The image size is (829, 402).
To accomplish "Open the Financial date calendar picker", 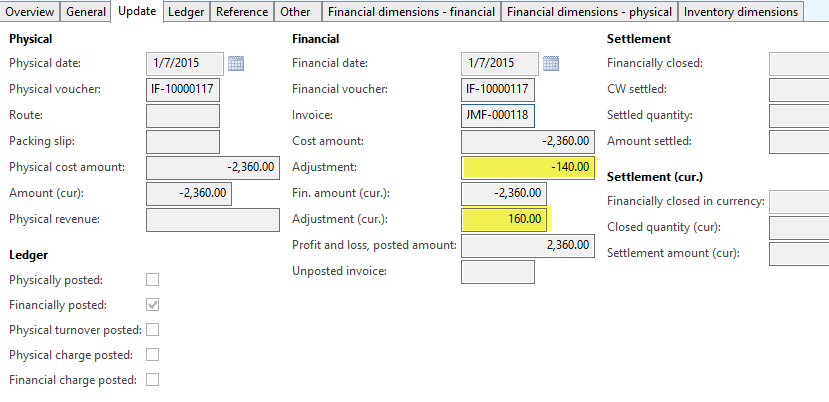I will [x=551, y=64].
